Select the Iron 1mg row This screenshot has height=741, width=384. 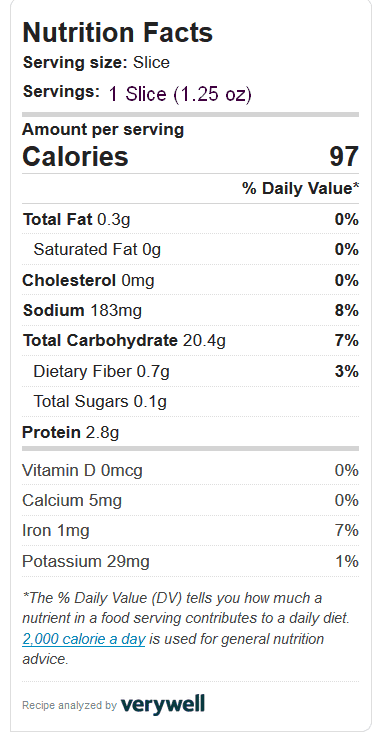point(190,530)
